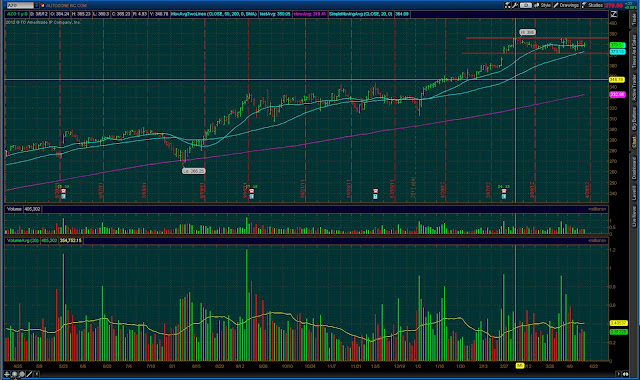Viewport: 640px width, 380px height.
Task: Open the symbol history dropdown arrow
Action: click(36, 5)
